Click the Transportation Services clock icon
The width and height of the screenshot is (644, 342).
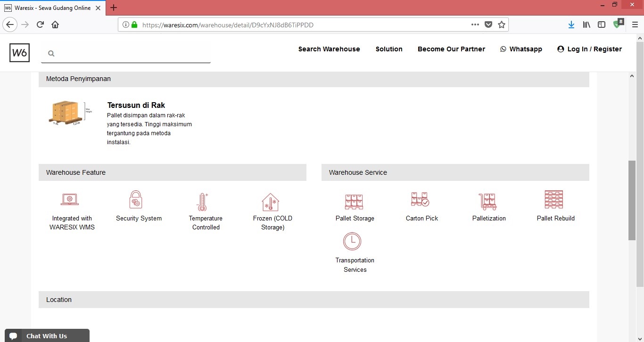(352, 241)
